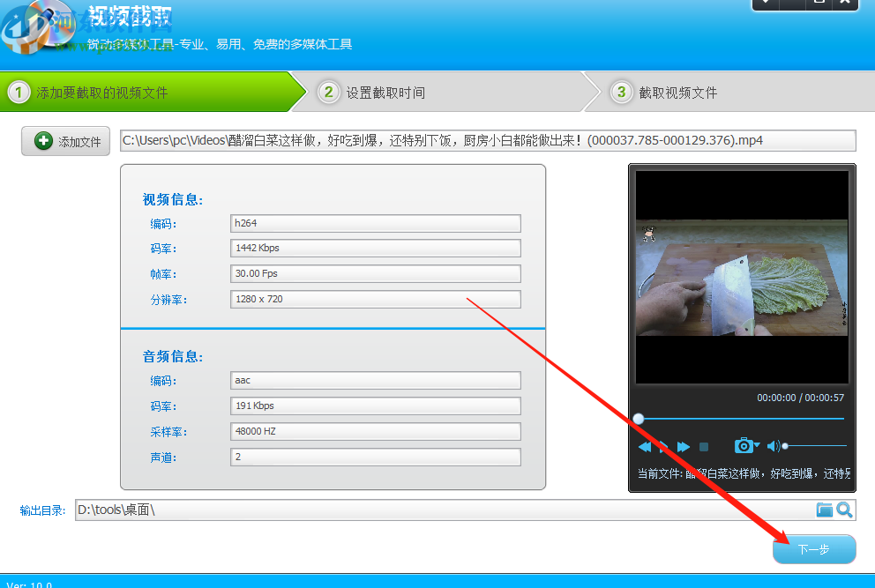Expand the dropdown arrow beside the camera icon
This screenshot has height=588, width=875.
[757, 443]
